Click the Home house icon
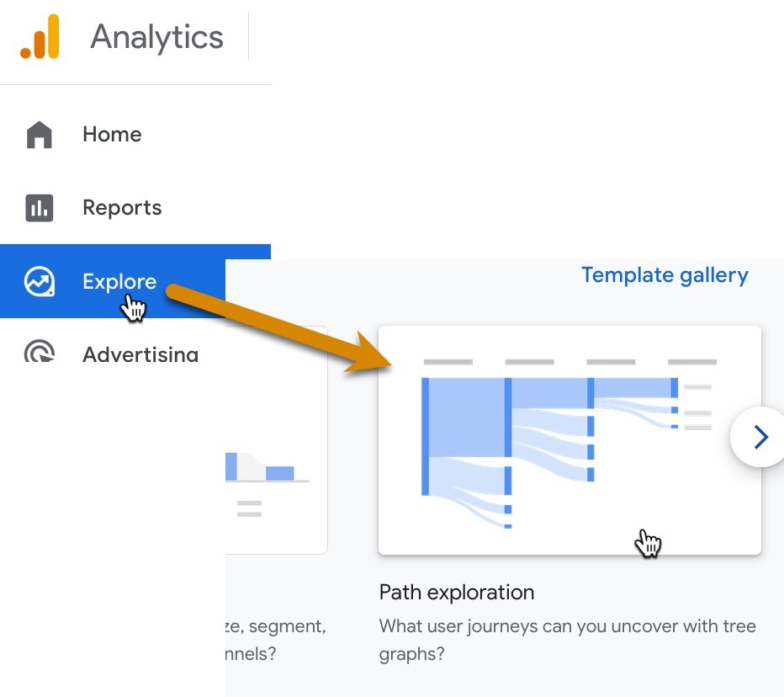Screen dimensions: 784x697 point(39,135)
